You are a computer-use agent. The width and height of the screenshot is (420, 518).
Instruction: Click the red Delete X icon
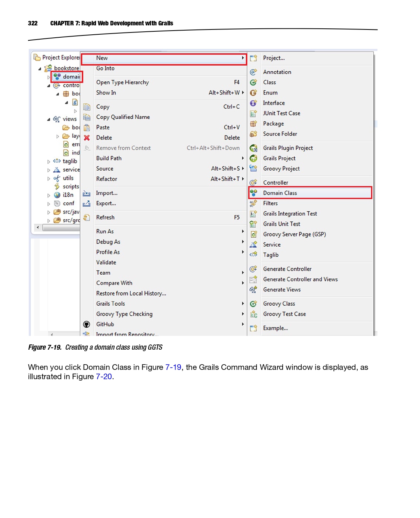(87, 138)
